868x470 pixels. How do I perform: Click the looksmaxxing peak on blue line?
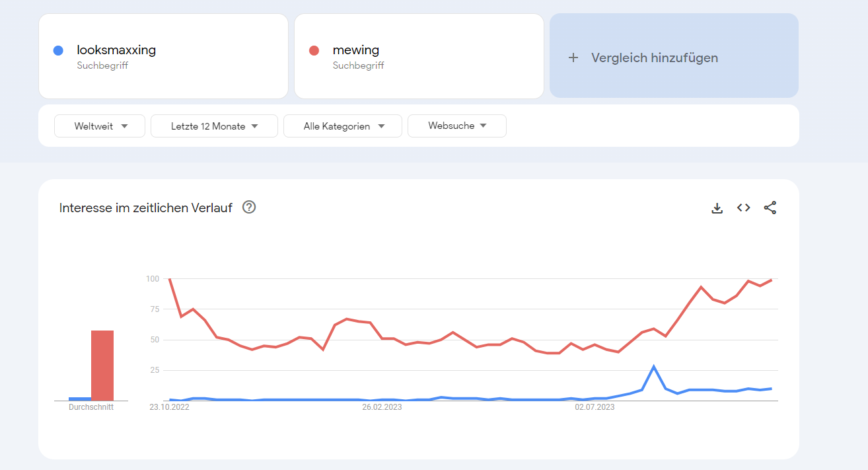653,366
